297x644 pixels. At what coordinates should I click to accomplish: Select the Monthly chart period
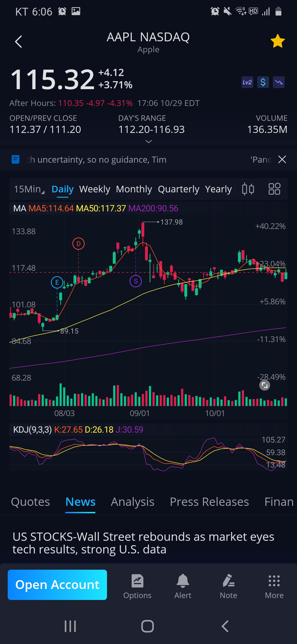pyautogui.click(x=134, y=189)
